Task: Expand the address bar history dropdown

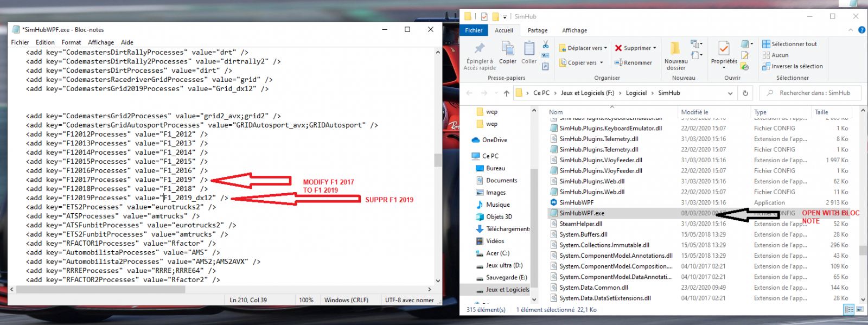Action: 731,93
